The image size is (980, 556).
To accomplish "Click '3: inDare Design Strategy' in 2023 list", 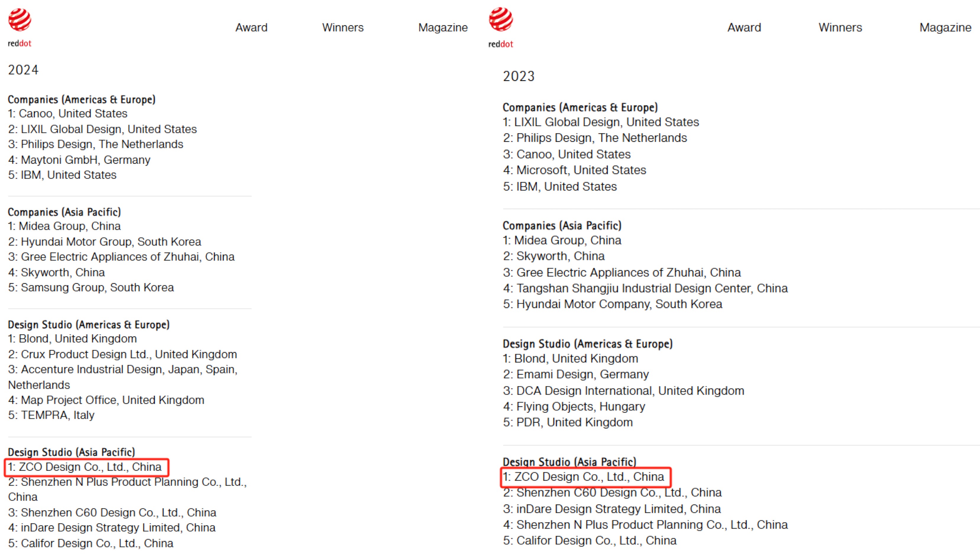I will [x=612, y=509].
